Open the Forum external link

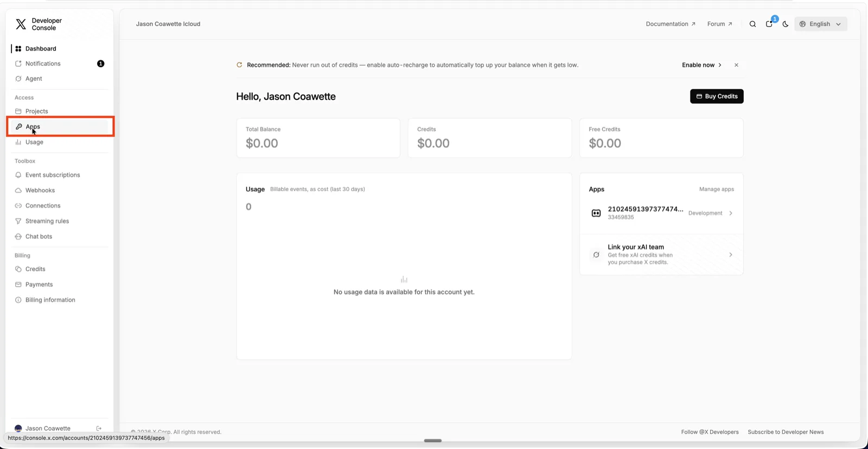(719, 24)
